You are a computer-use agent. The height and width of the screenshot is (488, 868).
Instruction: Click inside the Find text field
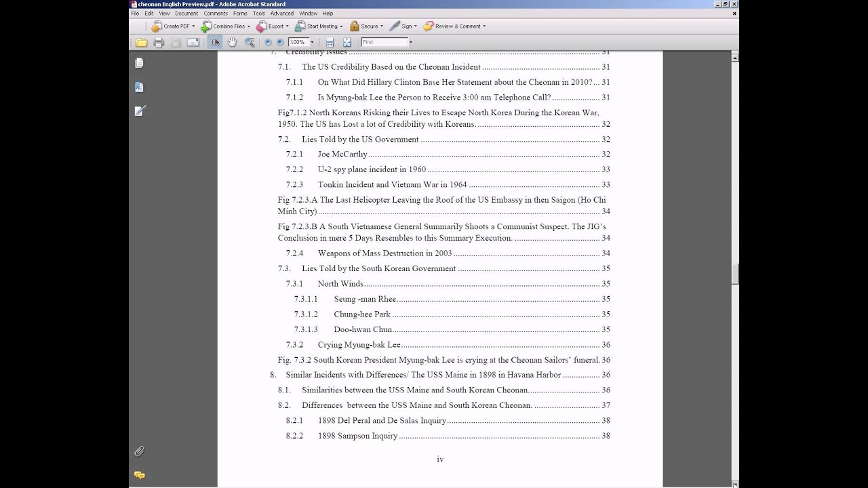[384, 42]
